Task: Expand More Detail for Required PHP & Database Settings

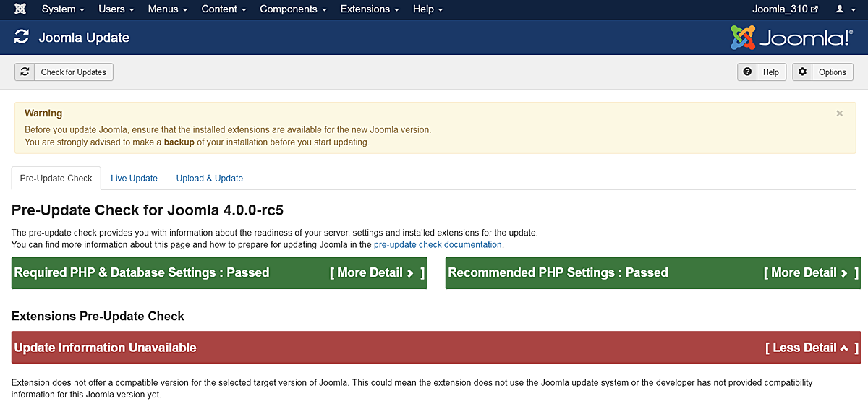Action: coord(377,273)
